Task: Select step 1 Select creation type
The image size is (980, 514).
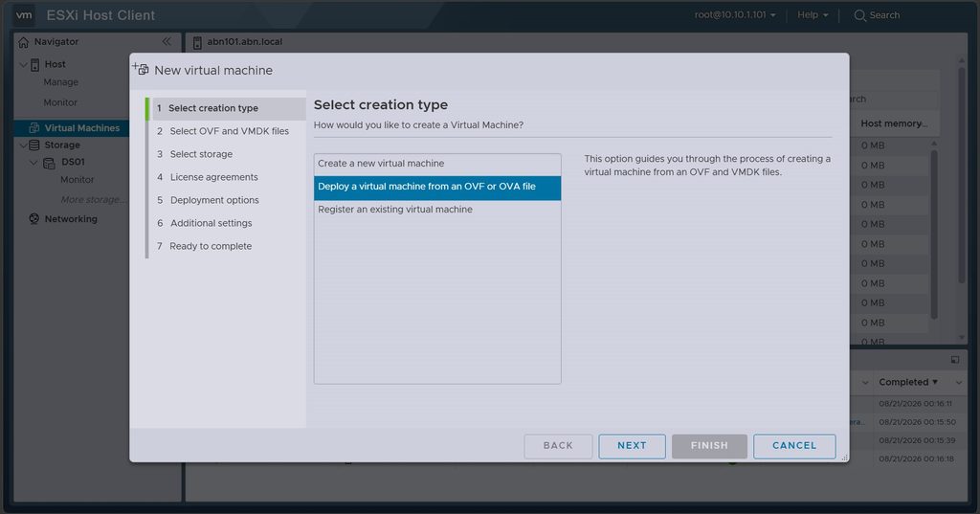Action: coord(226,108)
